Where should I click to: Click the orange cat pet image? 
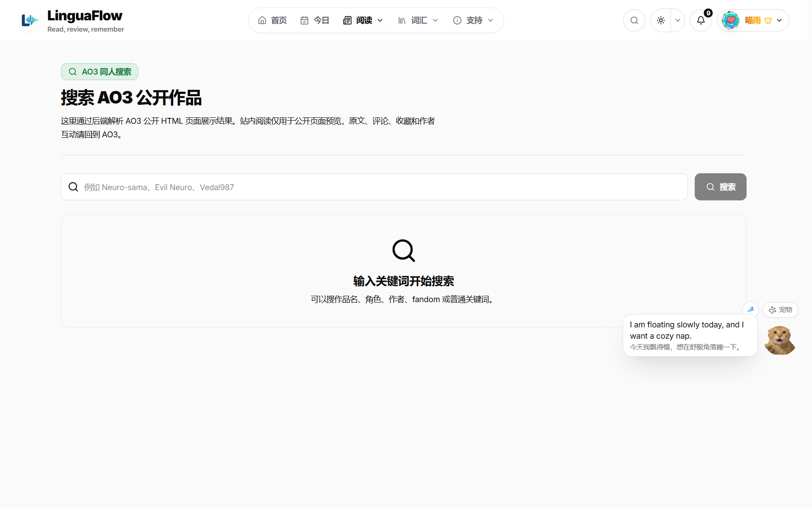[x=780, y=340]
